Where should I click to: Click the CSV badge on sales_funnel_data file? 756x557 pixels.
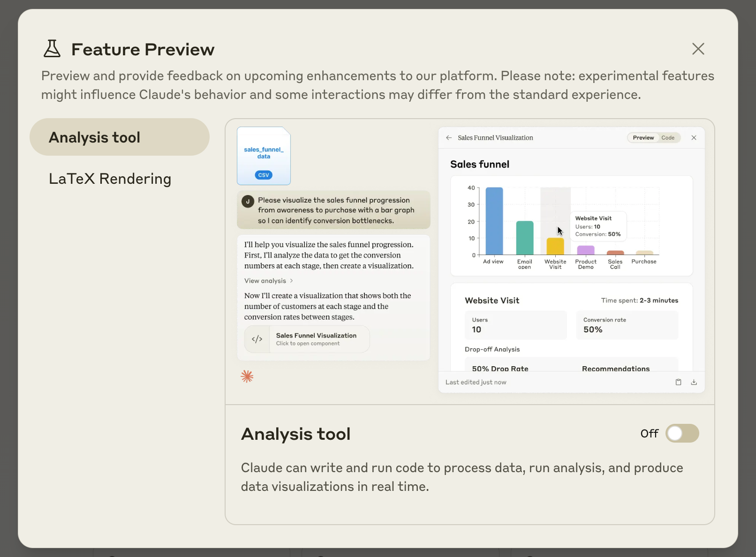coord(264,175)
